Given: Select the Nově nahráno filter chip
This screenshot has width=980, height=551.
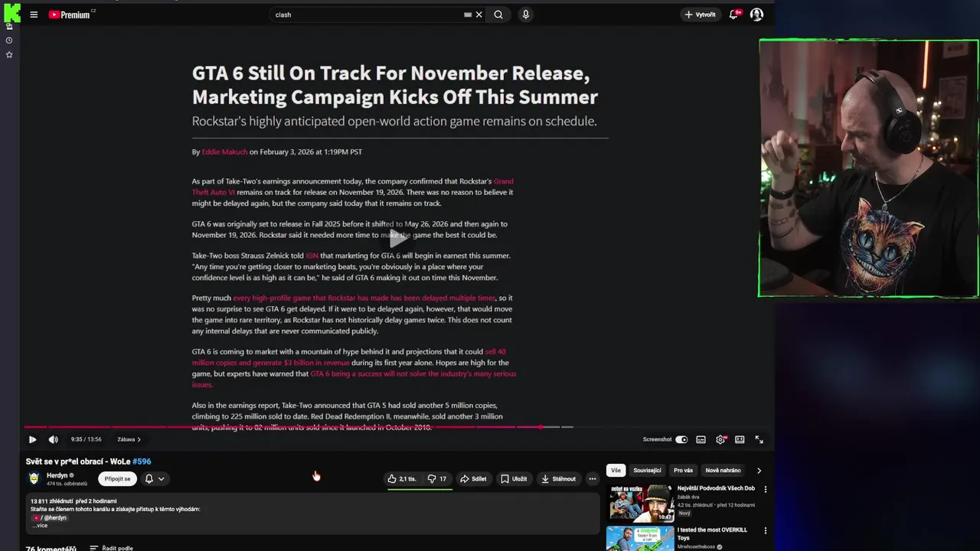Looking at the screenshot, I should pyautogui.click(x=723, y=470).
